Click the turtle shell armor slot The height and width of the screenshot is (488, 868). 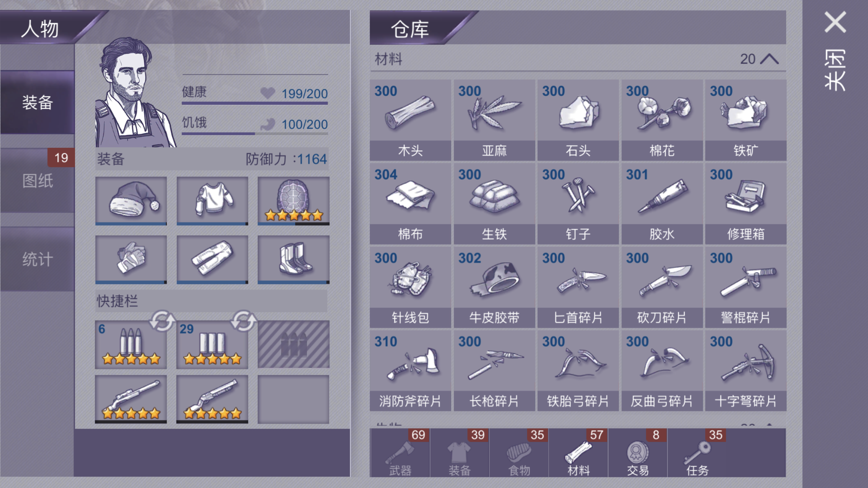click(x=293, y=201)
